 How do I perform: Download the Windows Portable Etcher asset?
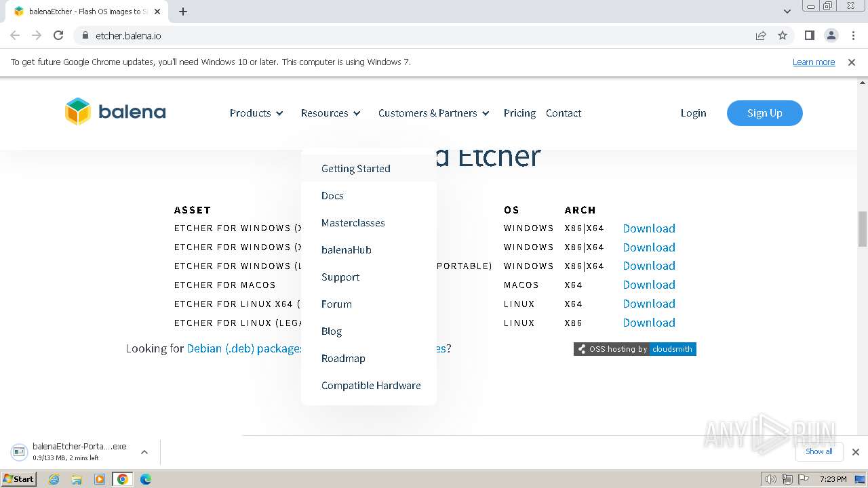[649, 266]
